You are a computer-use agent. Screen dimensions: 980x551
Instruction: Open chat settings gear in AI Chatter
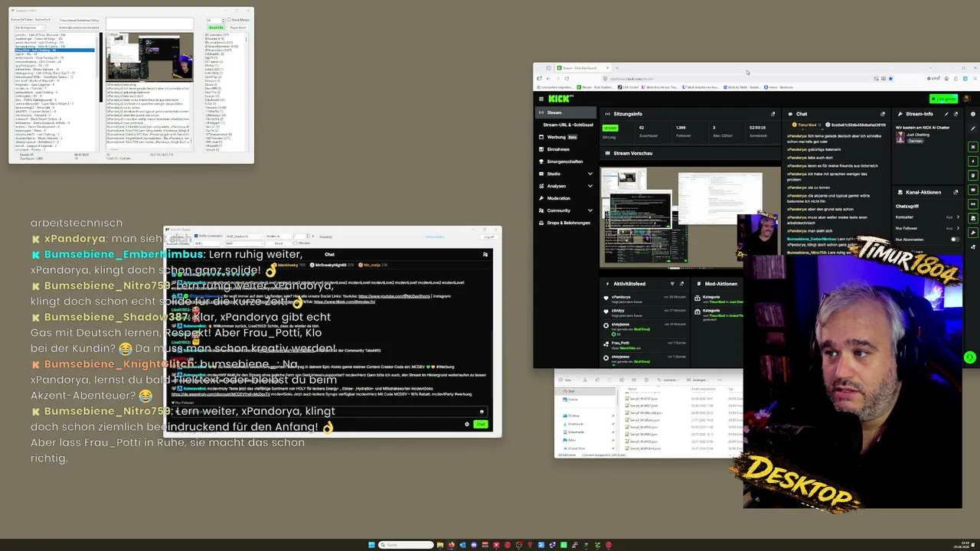tap(467, 424)
